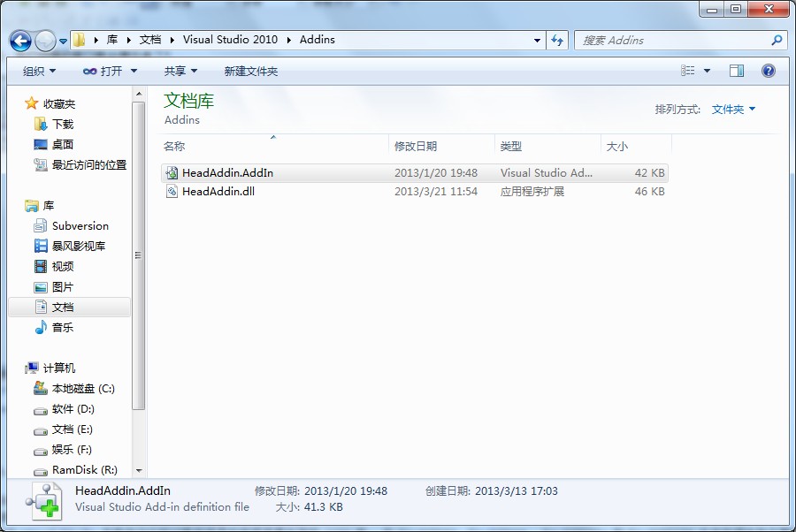
Task: Click the navigation pane scroll down arrow
Action: 139,471
